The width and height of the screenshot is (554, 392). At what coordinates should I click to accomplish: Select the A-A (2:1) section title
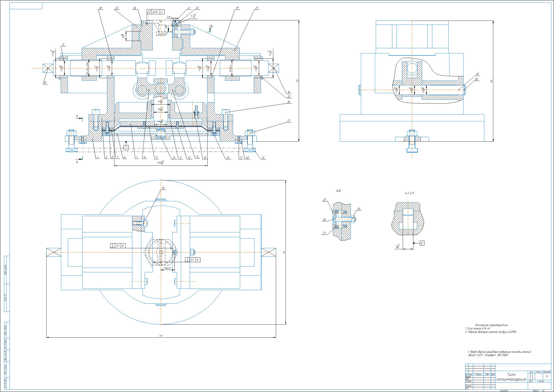click(x=409, y=193)
